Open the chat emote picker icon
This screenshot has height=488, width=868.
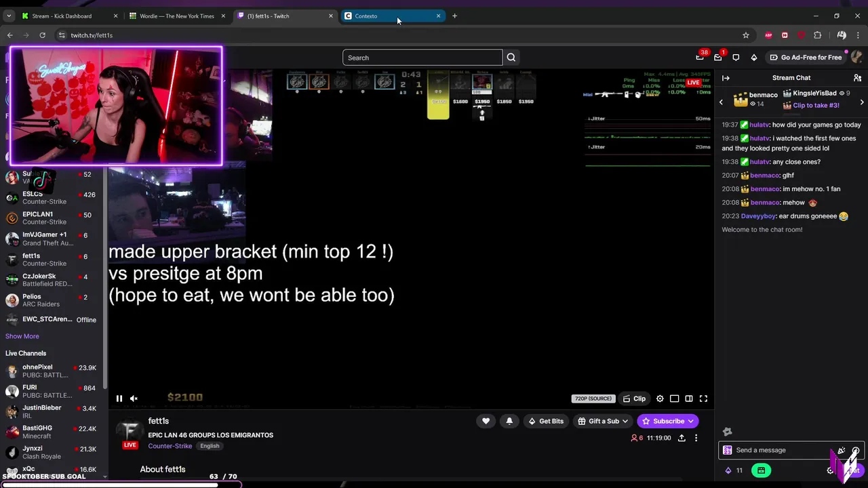click(x=856, y=450)
